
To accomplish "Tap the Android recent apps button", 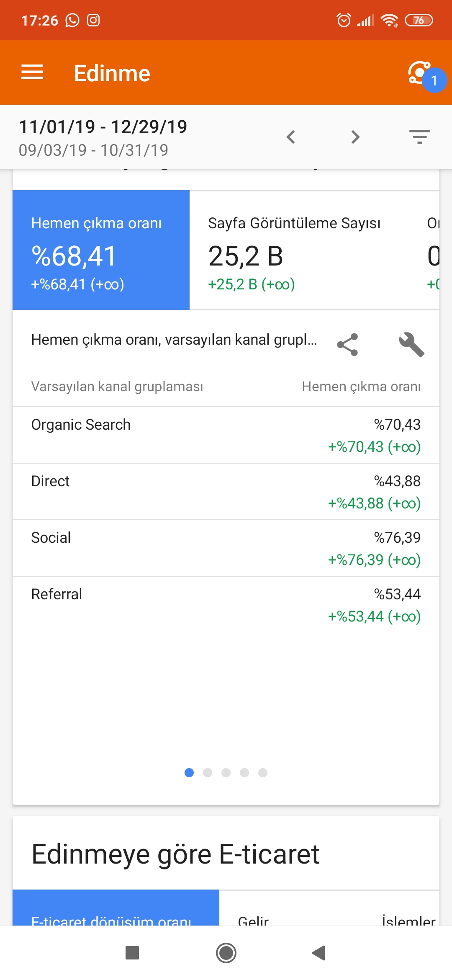I will tap(132, 953).
